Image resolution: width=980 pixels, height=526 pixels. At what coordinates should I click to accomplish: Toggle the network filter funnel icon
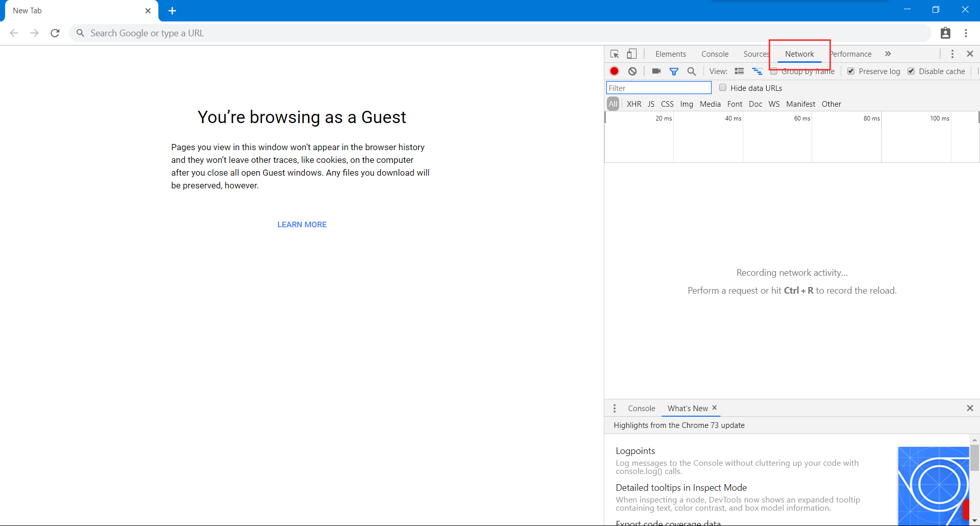(x=674, y=71)
